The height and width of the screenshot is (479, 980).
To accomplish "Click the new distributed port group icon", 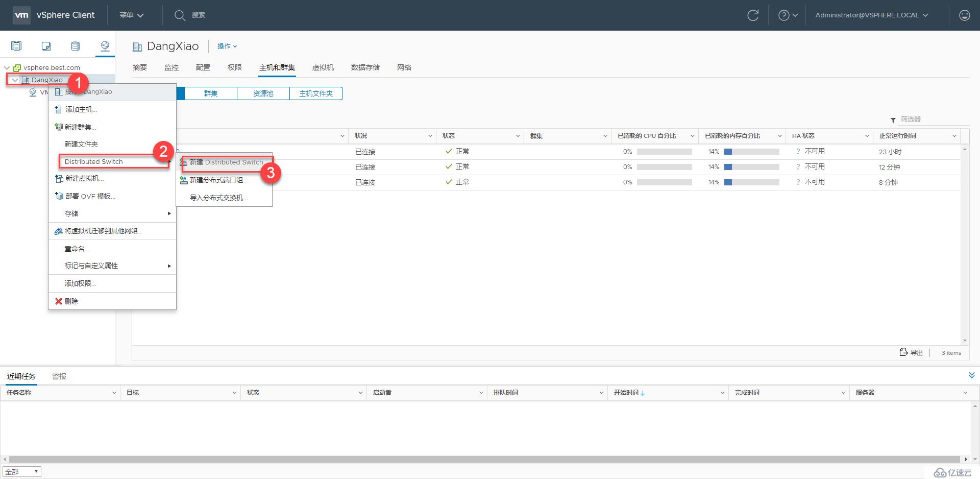I will click(x=184, y=180).
